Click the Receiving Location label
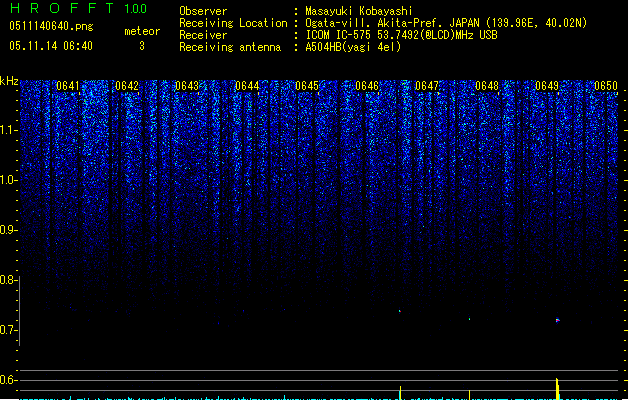Screen dimensions: 629x400 233,23
